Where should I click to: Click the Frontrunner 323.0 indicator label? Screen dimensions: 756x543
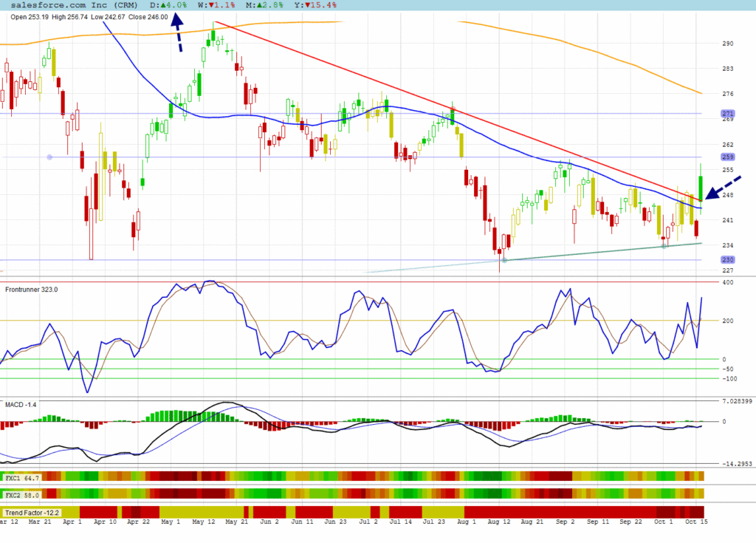(31, 290)
